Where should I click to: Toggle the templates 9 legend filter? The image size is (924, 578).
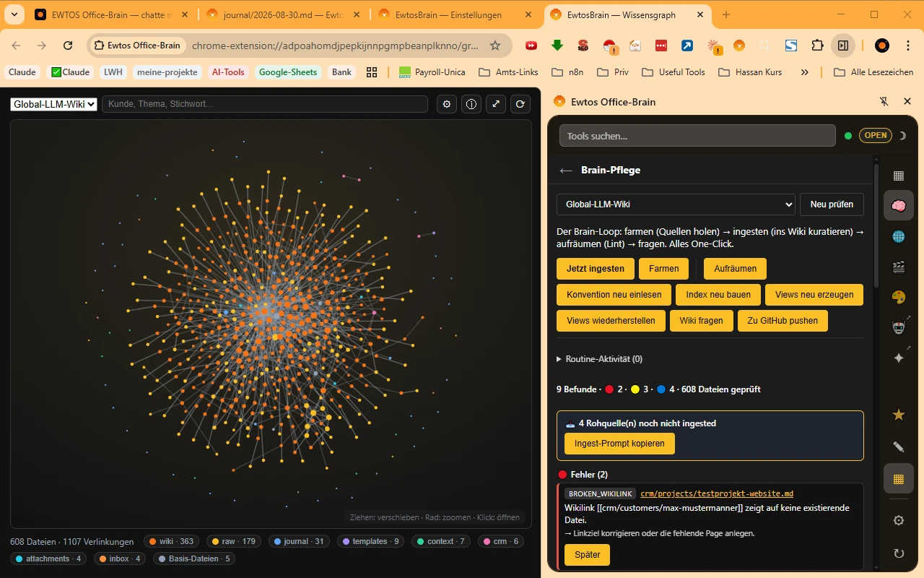(x=371, y=541)
